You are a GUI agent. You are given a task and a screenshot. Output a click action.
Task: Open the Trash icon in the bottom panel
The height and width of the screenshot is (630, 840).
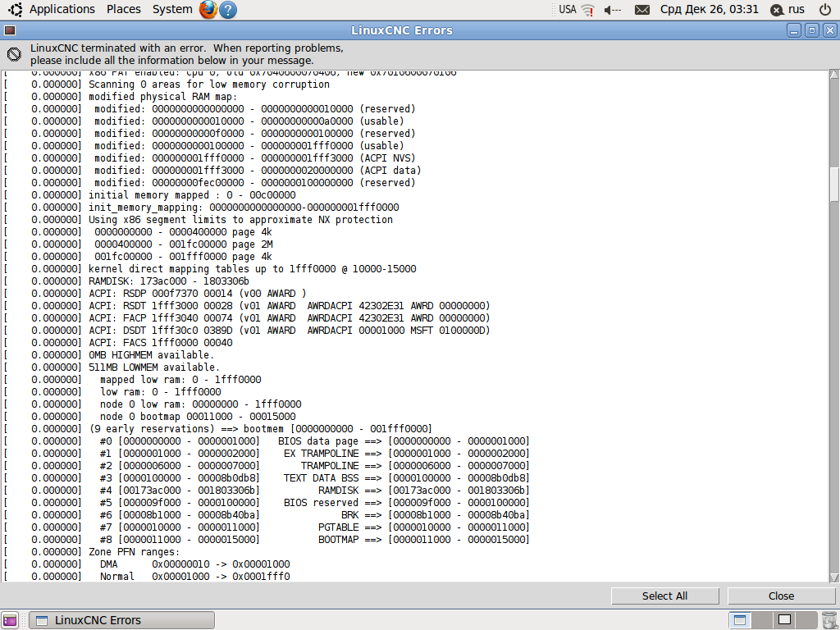829,620
